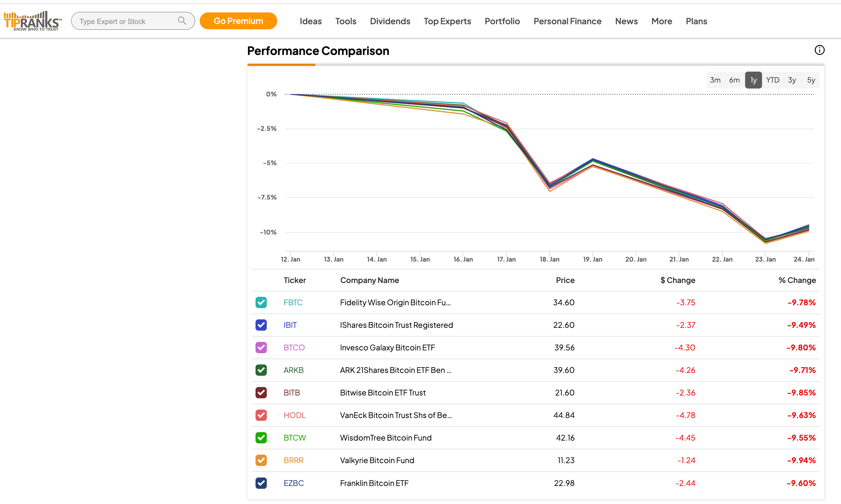The image size is (841, 504).
Task: Uncheck the BTCW checkbox
Action: [x=261, y=438]
